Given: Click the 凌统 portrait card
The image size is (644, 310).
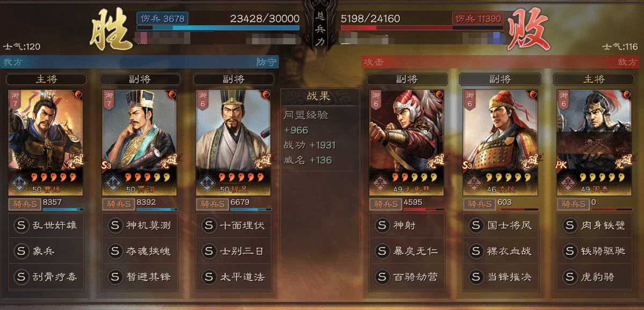Looking at the screenshot, I should click(x=500, y=142).
